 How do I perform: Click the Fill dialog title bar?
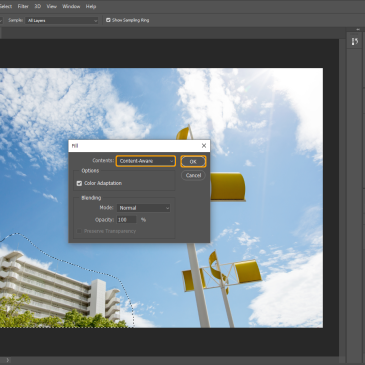click(133, 146)
